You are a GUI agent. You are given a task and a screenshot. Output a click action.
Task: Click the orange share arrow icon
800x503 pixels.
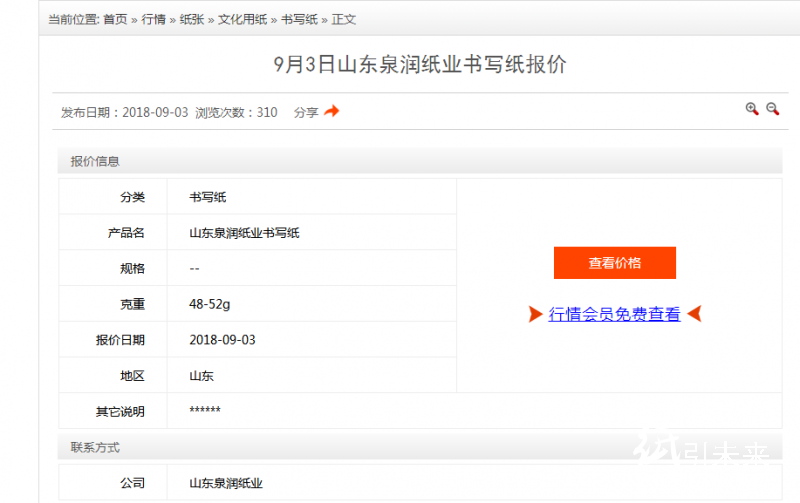click(x=332, y=111)
